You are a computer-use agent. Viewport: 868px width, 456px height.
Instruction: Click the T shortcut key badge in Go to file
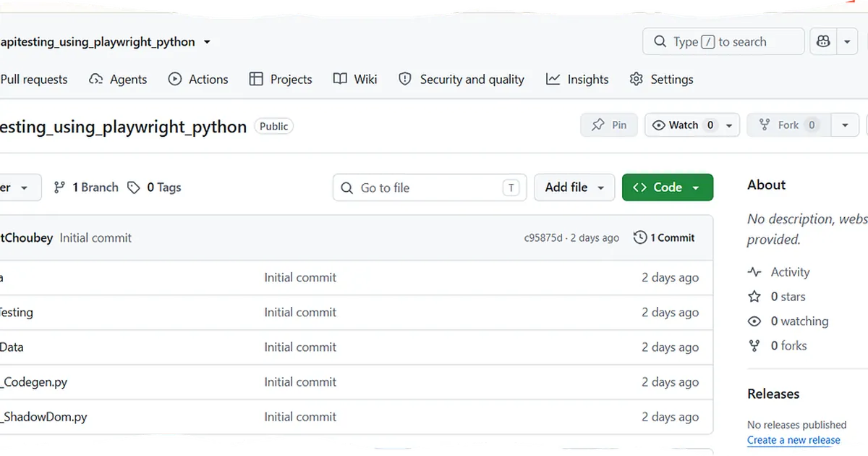coord(511,188)
